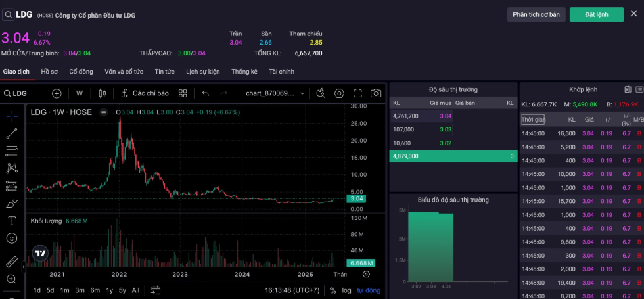The image size is (644, 299).
Task: Switch to the 'Giao dịch' tab
Action: (x=16, y=72)
